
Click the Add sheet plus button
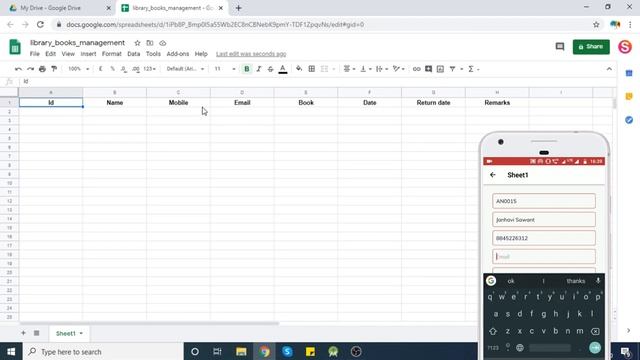point(23,333)
